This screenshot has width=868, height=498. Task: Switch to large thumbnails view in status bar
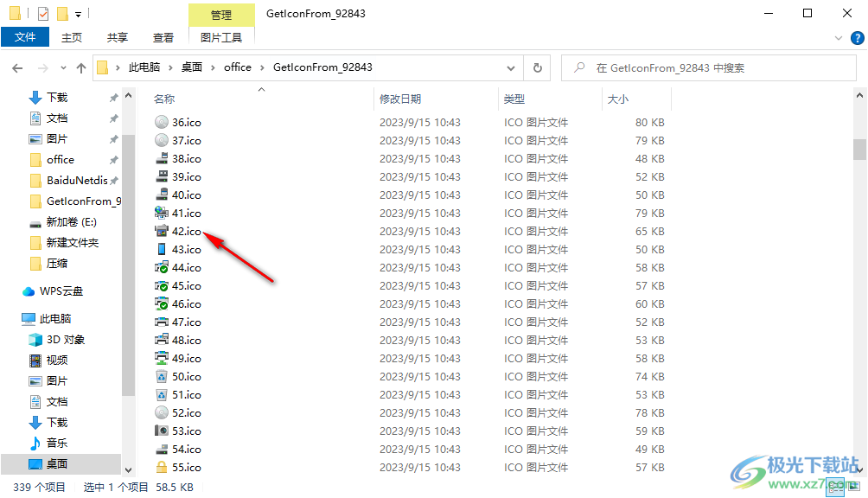click(x=853, y=487)
